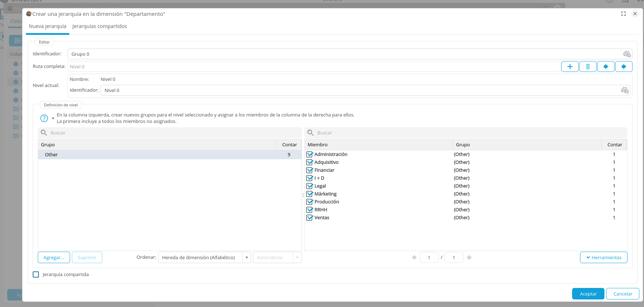Image resolution: width=644 pixels, height=307 pixels.
Task: Click the next page arrow in members pager
Action: tap(469, 257)
